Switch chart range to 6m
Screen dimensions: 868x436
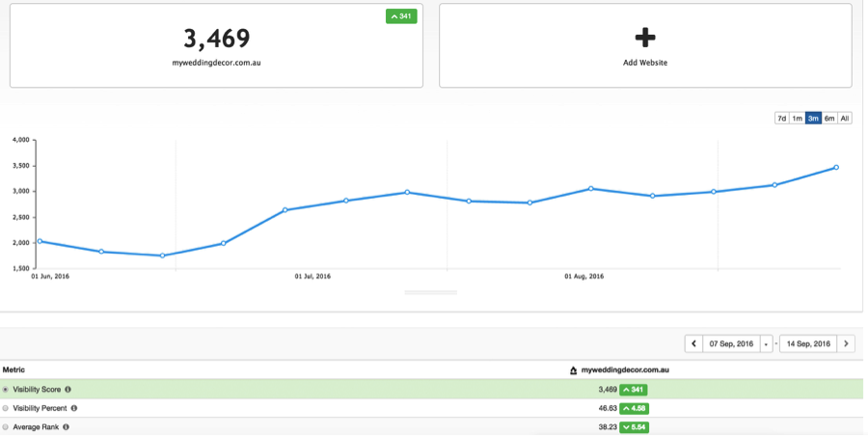tap(829, 118)
